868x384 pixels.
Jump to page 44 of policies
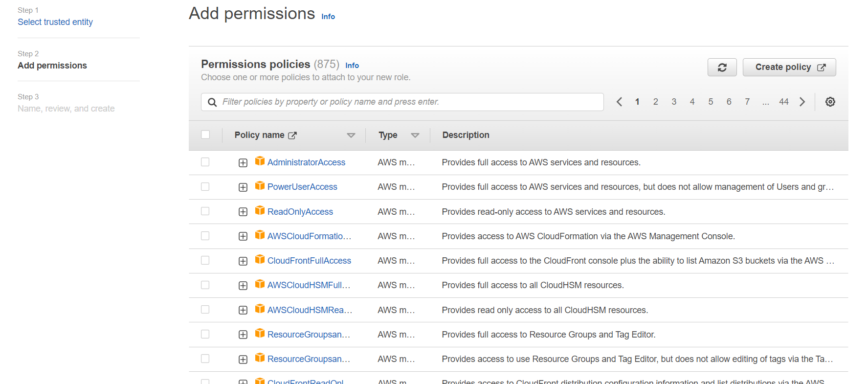[784, 102]
